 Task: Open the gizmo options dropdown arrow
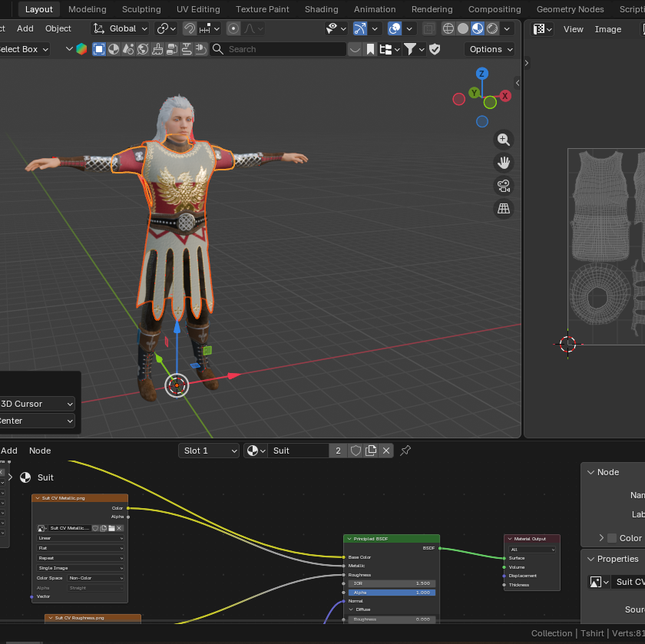click(x=375, y=29)
